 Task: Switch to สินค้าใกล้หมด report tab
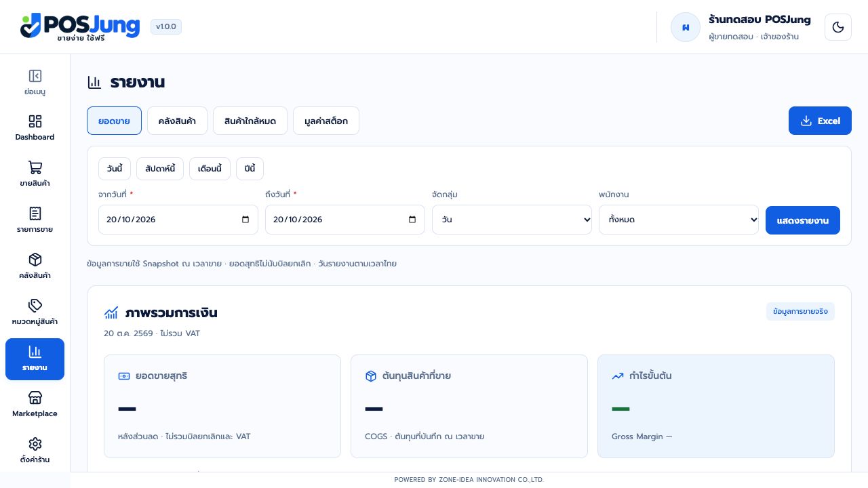point(250,121)
